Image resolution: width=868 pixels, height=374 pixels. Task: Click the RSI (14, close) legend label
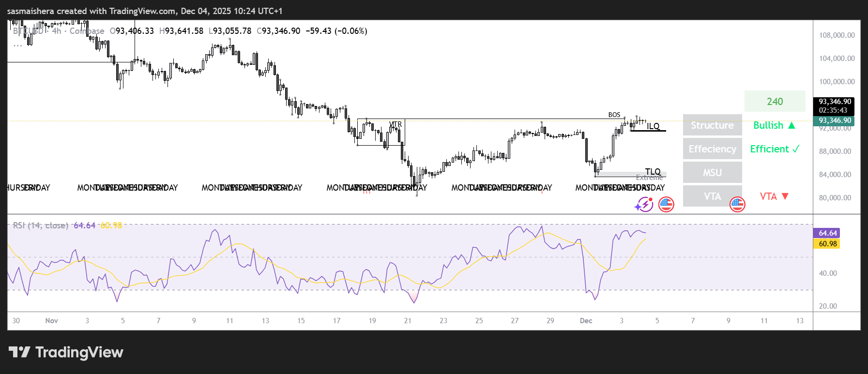tap(41, 225)
